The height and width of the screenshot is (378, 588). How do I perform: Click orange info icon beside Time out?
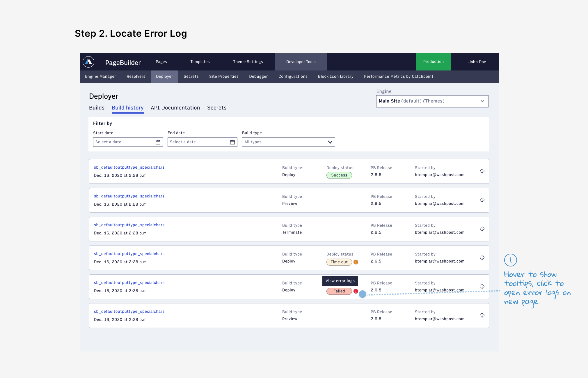[356, 262]
